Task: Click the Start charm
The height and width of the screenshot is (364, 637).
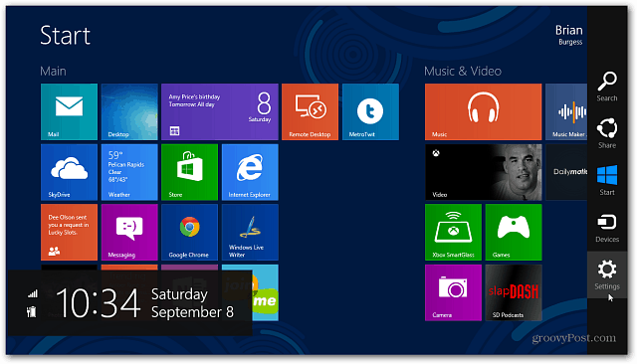Action: click(607, 181)
